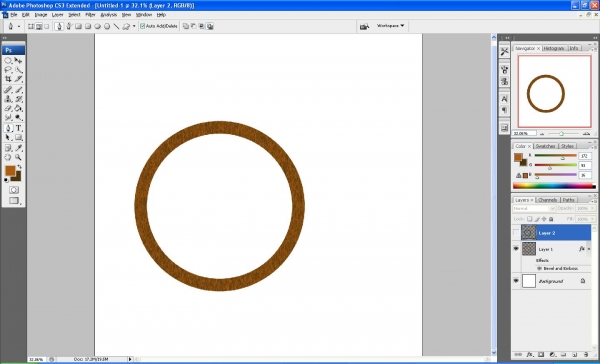Select the Move tool

18,60
